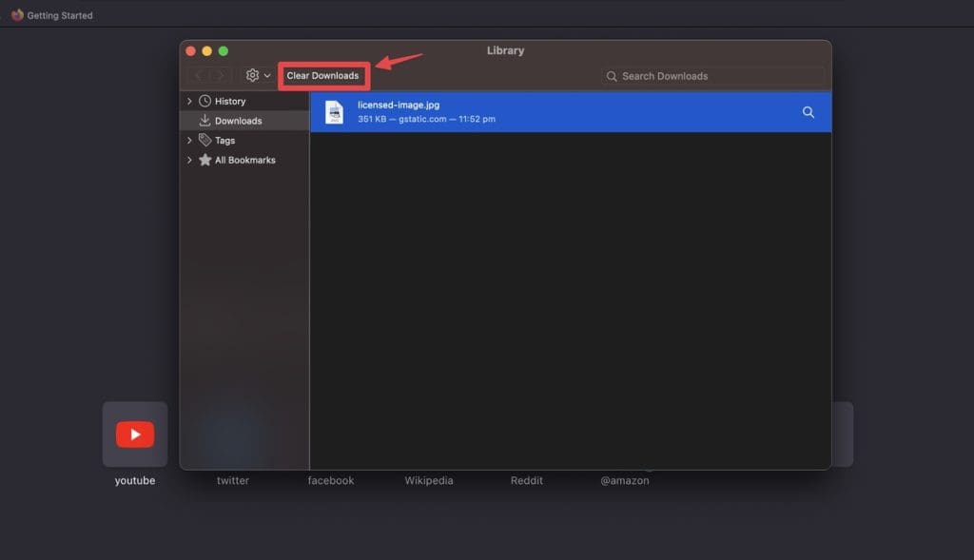Open the Reddit shortcut in browser window

(x=527, y=480)
